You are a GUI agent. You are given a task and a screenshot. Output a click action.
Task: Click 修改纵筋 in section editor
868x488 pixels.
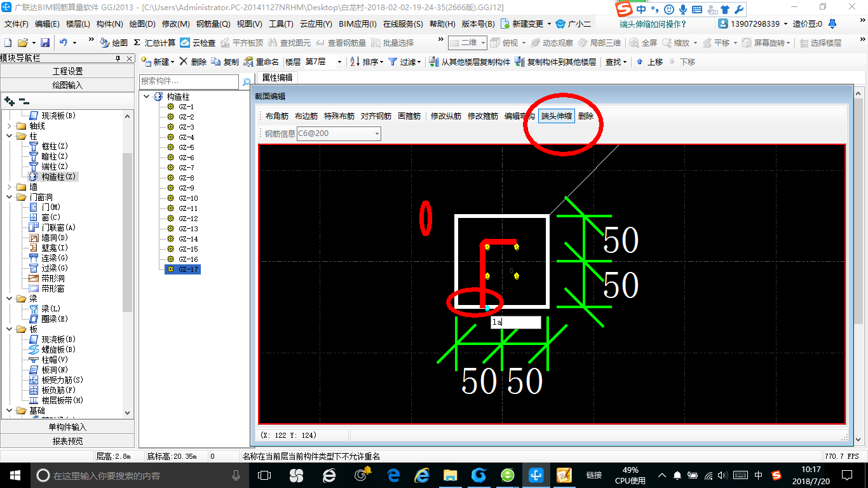pos(446,116)
